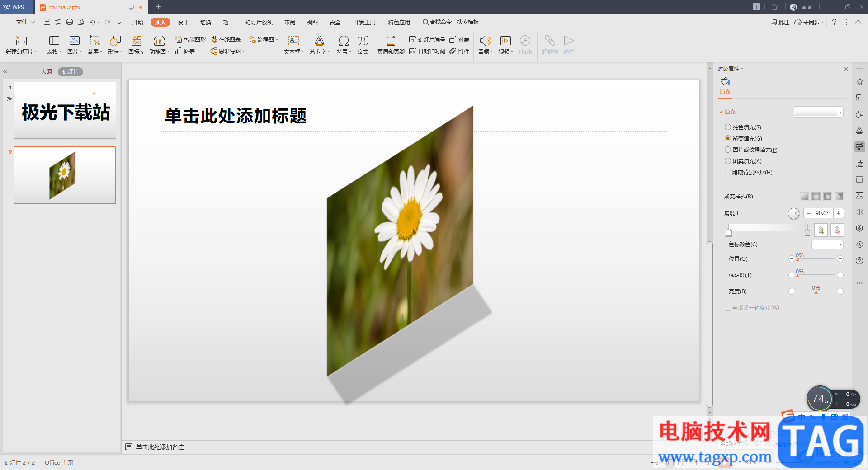Screen dimensions: 868x470
Task: Insert a Smart Graphic (智能图形)
Action: coord(190,40)
